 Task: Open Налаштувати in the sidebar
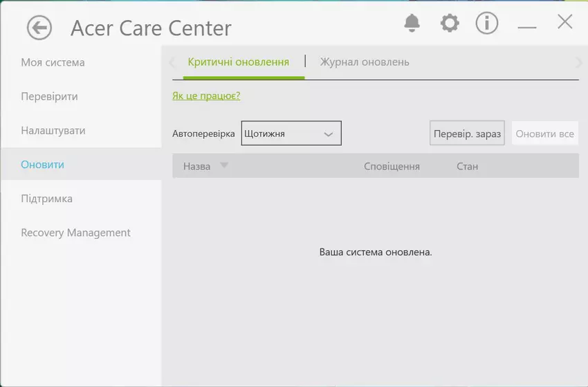[53, 130]
